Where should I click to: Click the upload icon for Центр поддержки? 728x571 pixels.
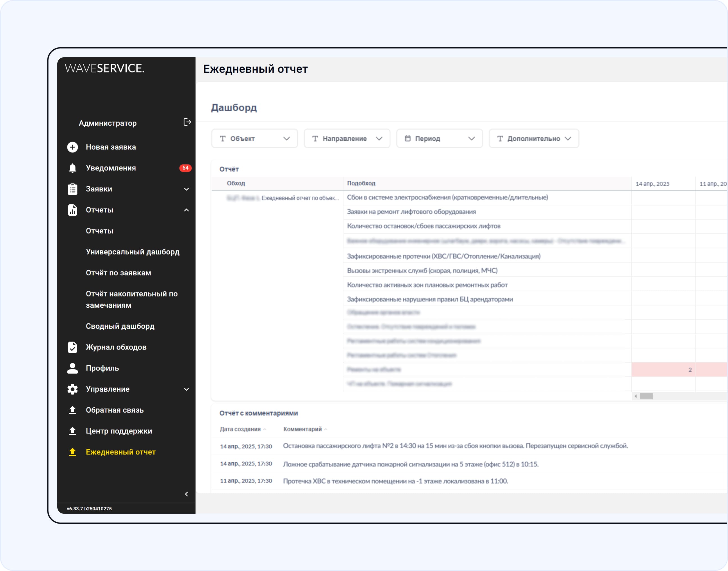[x=72, y=431]
